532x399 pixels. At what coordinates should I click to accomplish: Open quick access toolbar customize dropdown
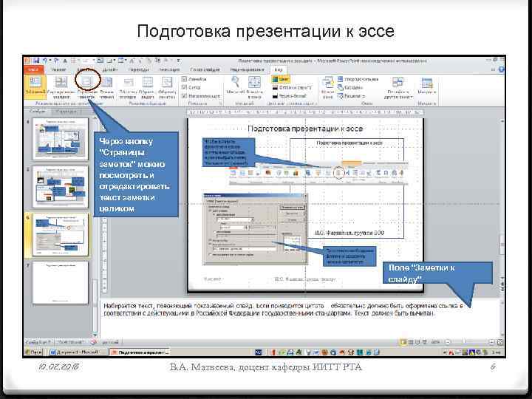point(179,61)
